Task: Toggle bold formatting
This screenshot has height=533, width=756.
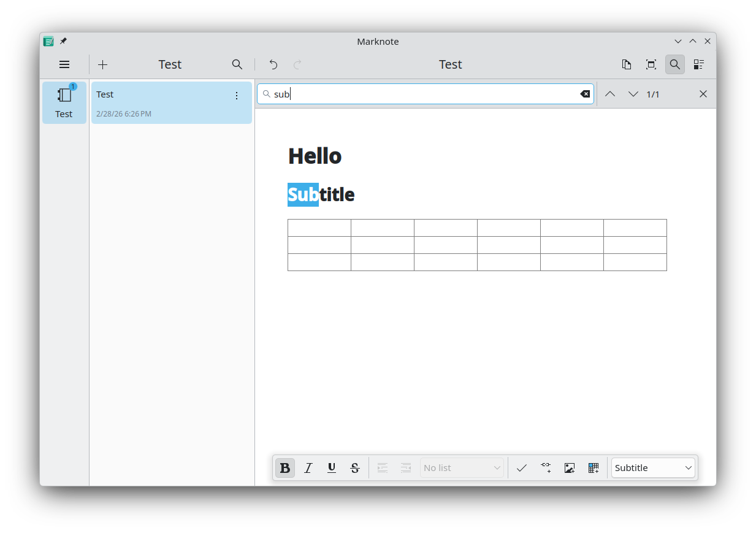Action: (285, 468)
